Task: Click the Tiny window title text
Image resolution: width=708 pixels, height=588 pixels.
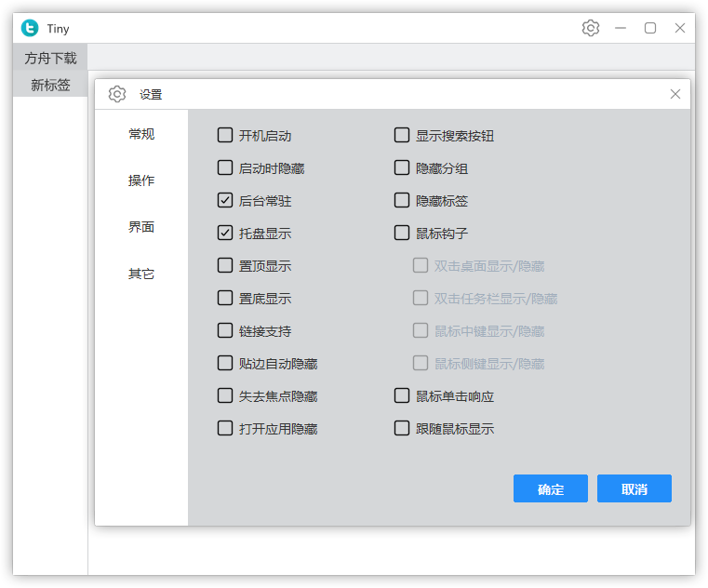Action: click(59, 29)
